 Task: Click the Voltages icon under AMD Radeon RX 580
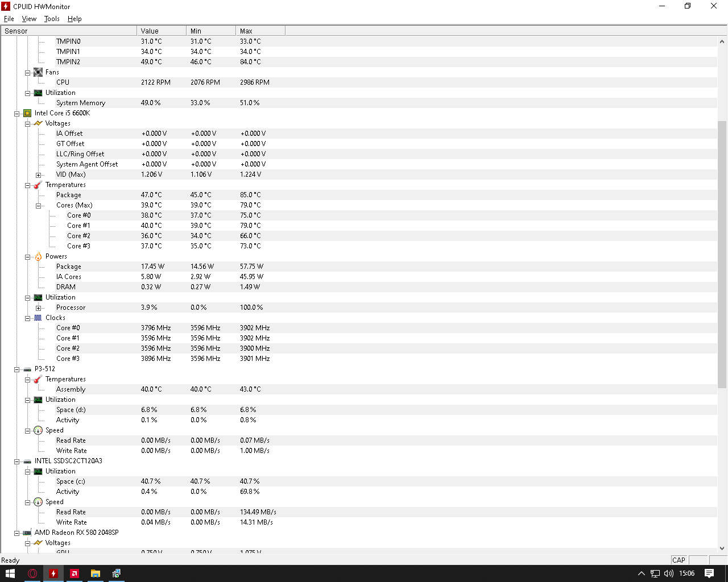click(x=38, y=543)
